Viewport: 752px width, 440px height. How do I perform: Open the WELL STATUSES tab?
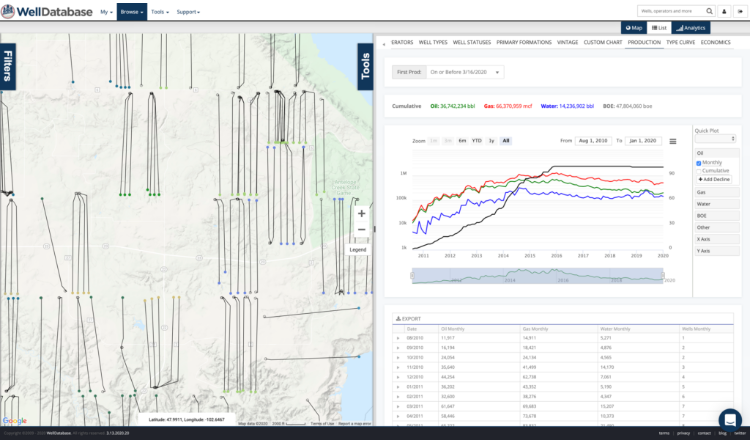[x=471, y=42]
